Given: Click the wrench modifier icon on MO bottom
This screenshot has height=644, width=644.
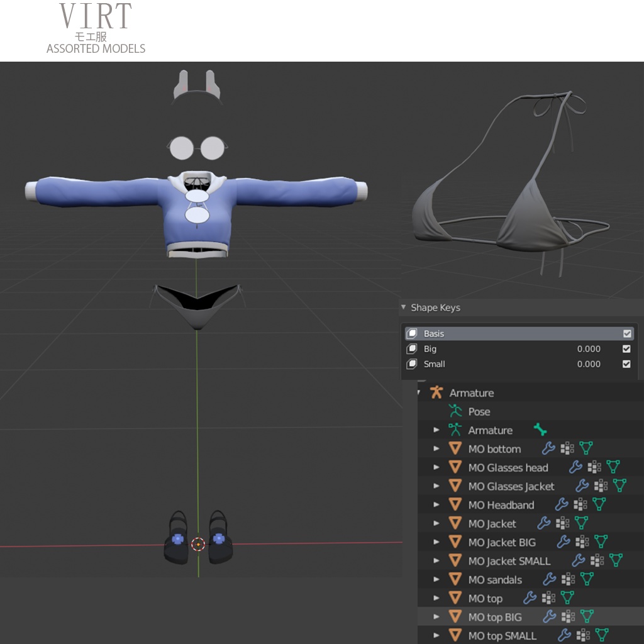Looking at the screenshot, I should (x=548, y=448).
